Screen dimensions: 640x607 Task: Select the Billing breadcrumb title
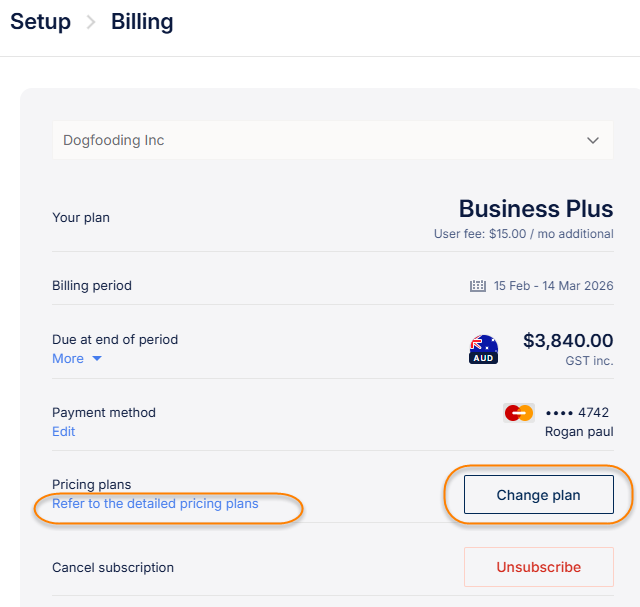click(x=142, y=22)
